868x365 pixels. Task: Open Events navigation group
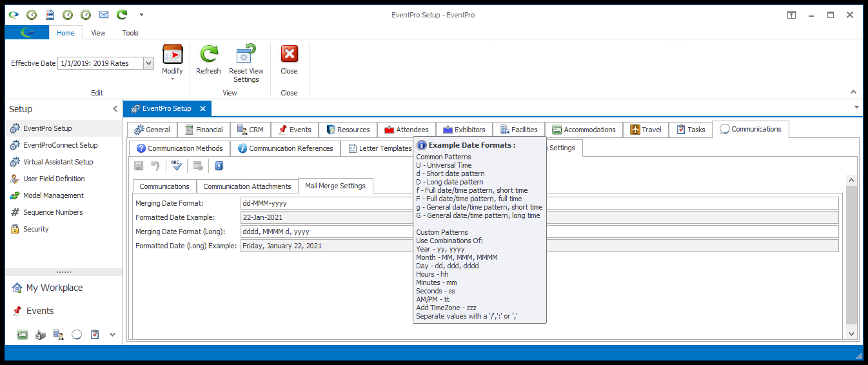coord(63,311)
